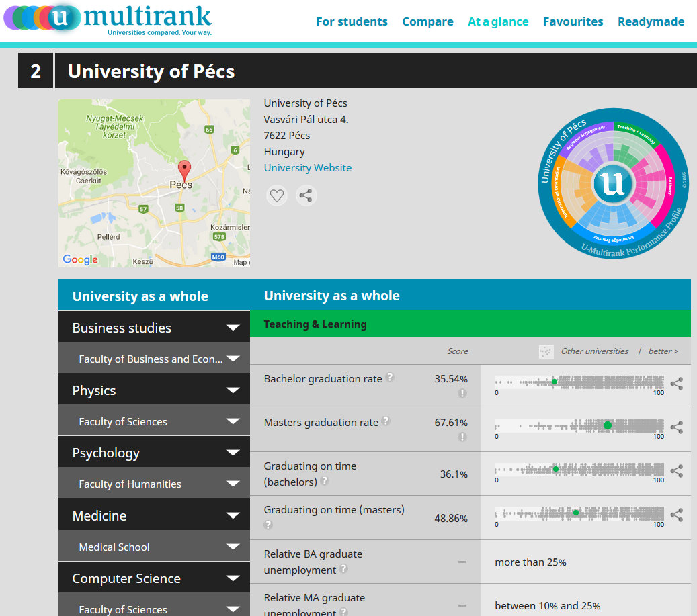This screenshot has height=616, width=697.
Task: Share Graduating on time (masters) result
Action: tap(677, 515)
